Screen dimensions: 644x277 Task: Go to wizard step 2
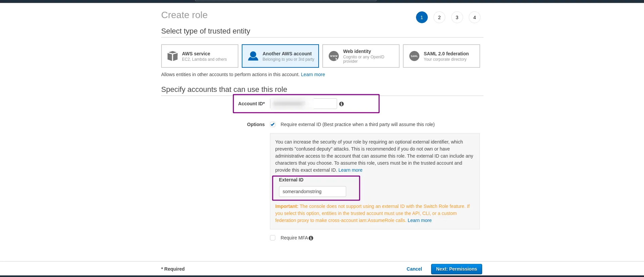(439, 17)
